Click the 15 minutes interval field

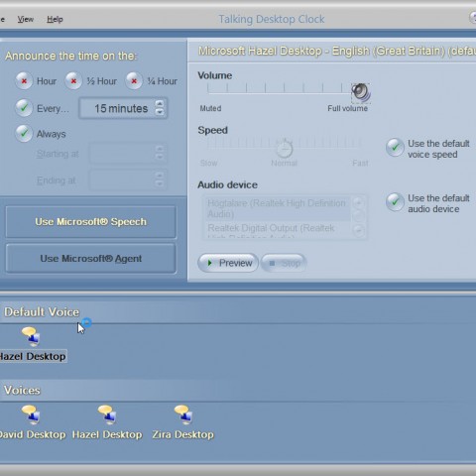(x=123, y=108)
